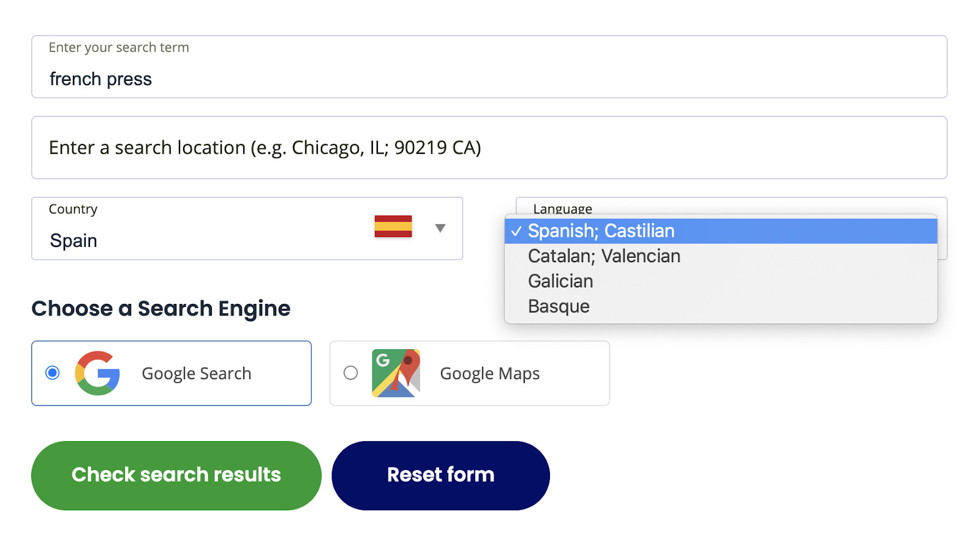Click the Reset form button

tap(440, 475)
